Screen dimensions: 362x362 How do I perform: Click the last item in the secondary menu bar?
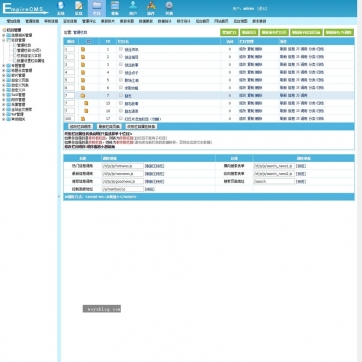coord(259,21)
